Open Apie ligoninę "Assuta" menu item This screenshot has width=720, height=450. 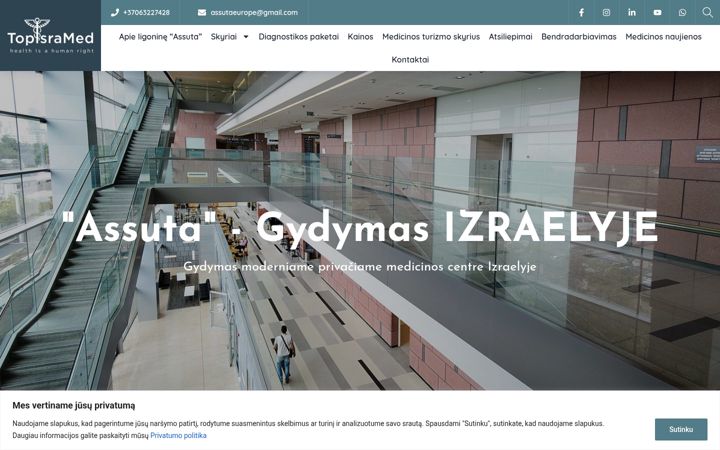160,37
